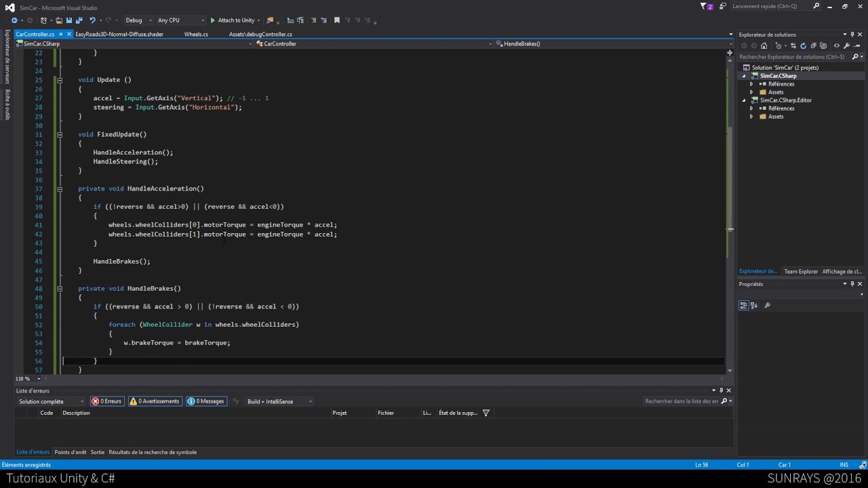Switch to Assets\debugController.cs tab
868x488 pixels.
point(260,34)
